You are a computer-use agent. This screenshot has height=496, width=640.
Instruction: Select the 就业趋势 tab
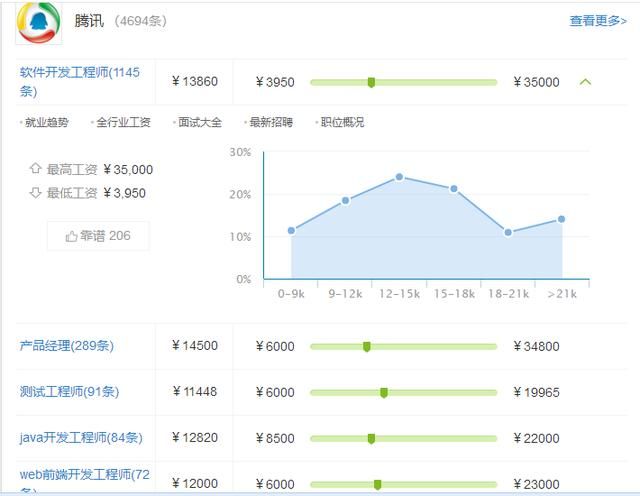pos(47,122)
